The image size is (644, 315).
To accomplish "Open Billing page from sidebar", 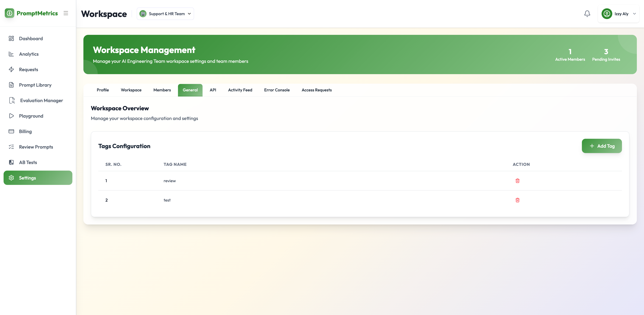I will [25, 131].
